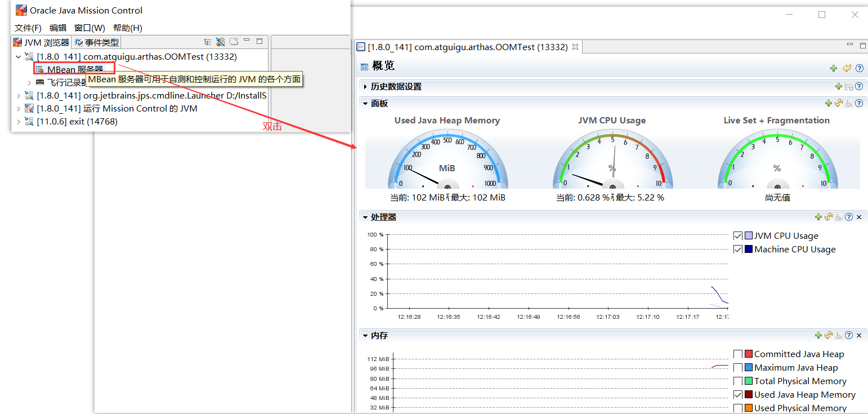This screenshot has height=414, width=868.
Task: Expand the org.jetbrains.jps.cmdline.Launcher node
Action: pos(19,96)
